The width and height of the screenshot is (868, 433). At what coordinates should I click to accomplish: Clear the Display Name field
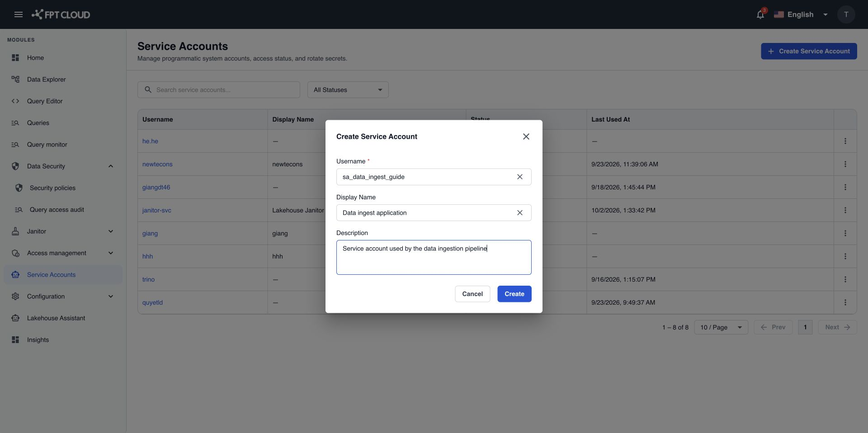520,213
